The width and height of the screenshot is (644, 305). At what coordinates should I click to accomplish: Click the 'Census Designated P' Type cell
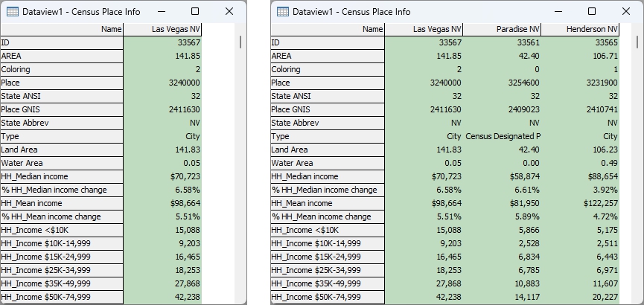[x=502, y=136]
